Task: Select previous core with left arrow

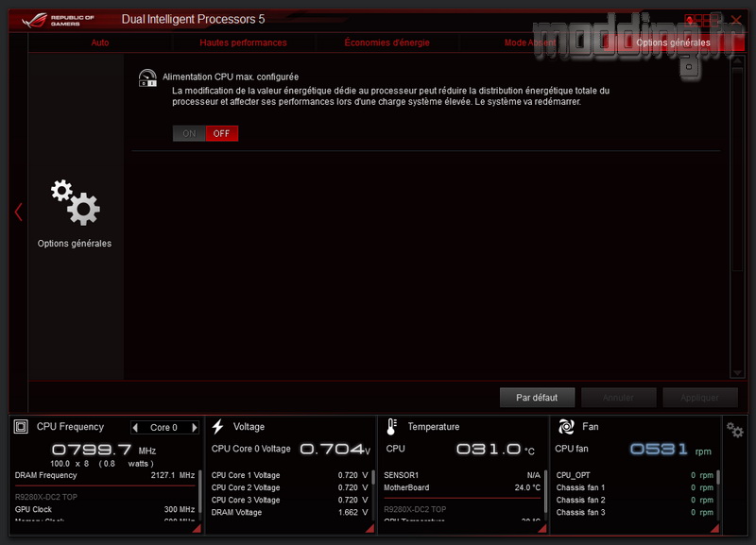Action: [x=135, y=428]
